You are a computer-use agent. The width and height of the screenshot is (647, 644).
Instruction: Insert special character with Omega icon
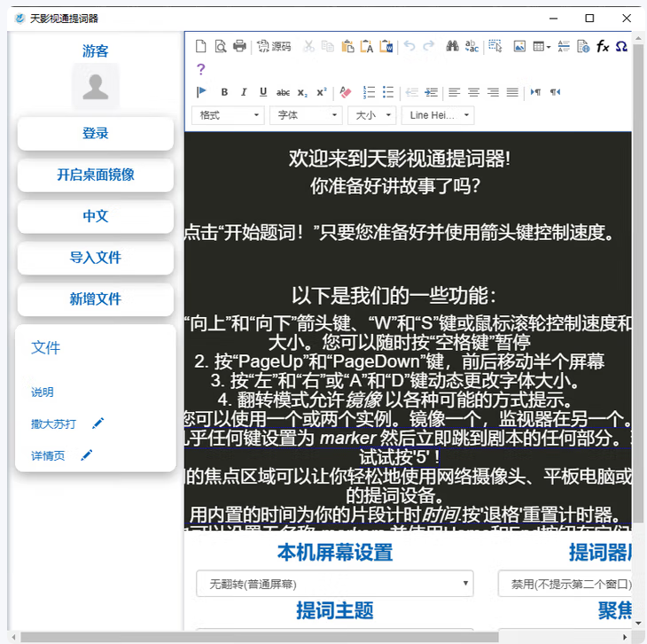(621, 46)
